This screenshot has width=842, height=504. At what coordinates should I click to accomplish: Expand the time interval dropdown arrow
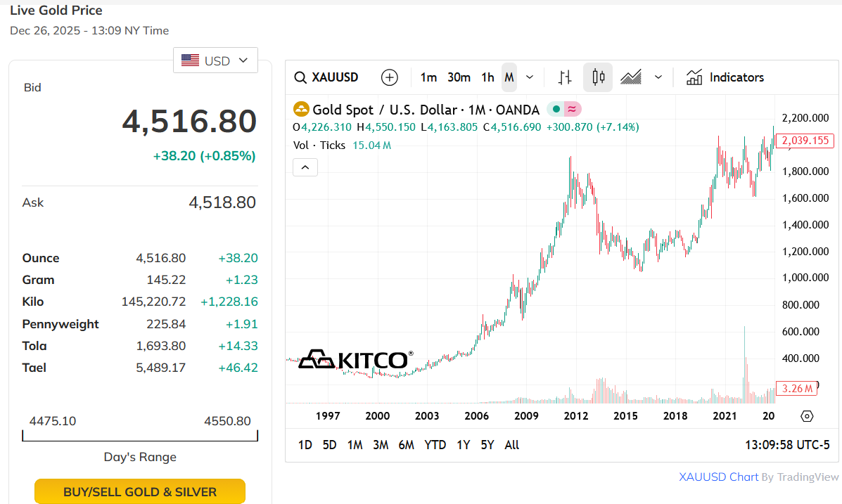(x=530, y=77)
